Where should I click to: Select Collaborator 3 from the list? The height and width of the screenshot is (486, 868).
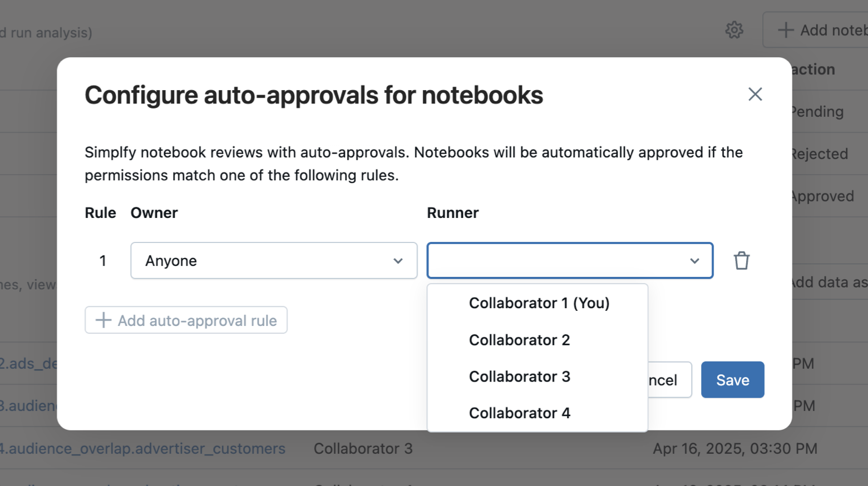pyautogui.click(x=519, y=376)
